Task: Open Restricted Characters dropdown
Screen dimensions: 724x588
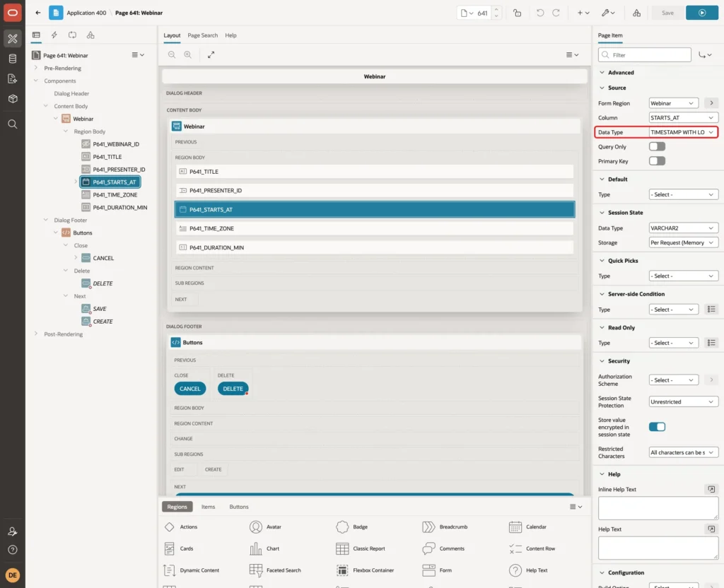Action: click(x=684, y=453)
